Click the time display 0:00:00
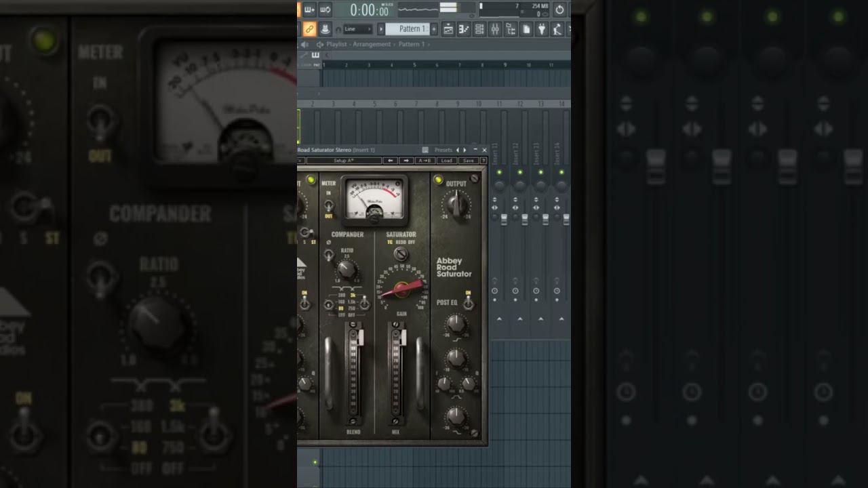868x488 pixels. point(369,9)
